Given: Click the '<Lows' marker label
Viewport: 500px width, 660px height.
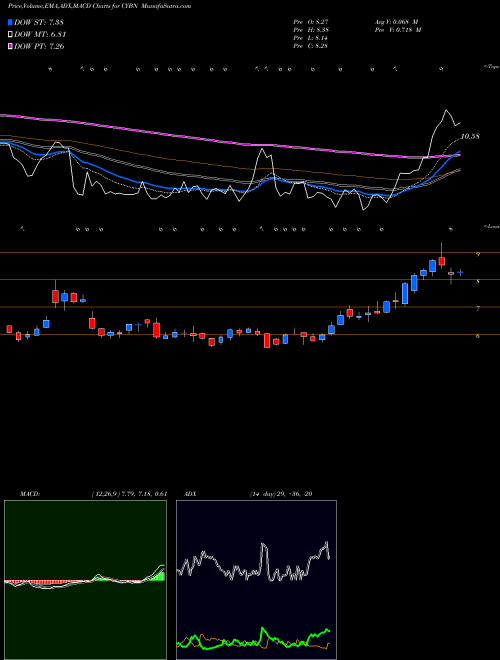Looking at the screenshot, I should click(x=492, y=226).
